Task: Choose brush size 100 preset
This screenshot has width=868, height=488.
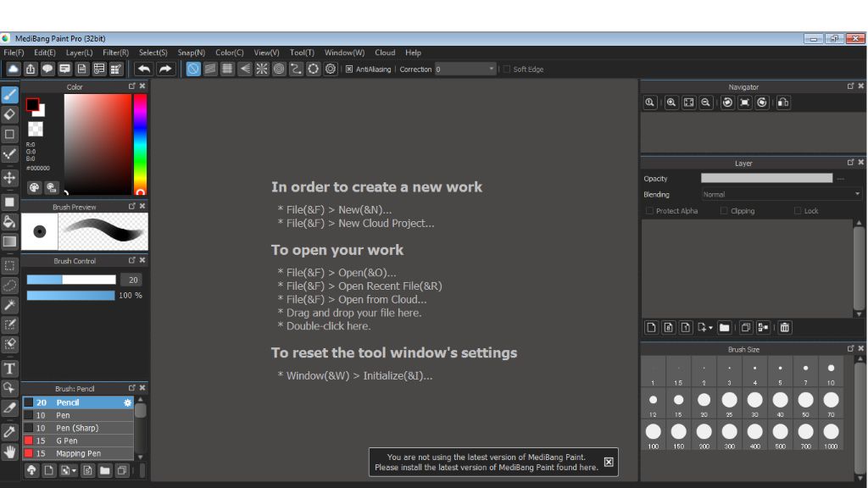Action: pos(654,435)
